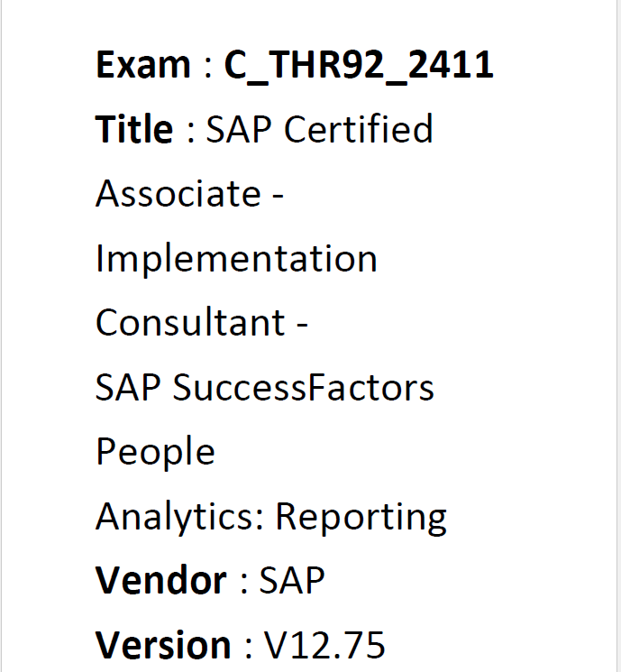This screenshot has height=672, width=621.
Task: Click the word "Consultant"
Action: (190, 323)
